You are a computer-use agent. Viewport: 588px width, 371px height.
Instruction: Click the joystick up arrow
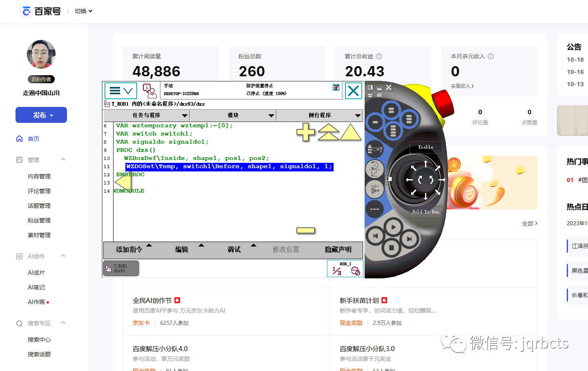[x=425, y=164]
